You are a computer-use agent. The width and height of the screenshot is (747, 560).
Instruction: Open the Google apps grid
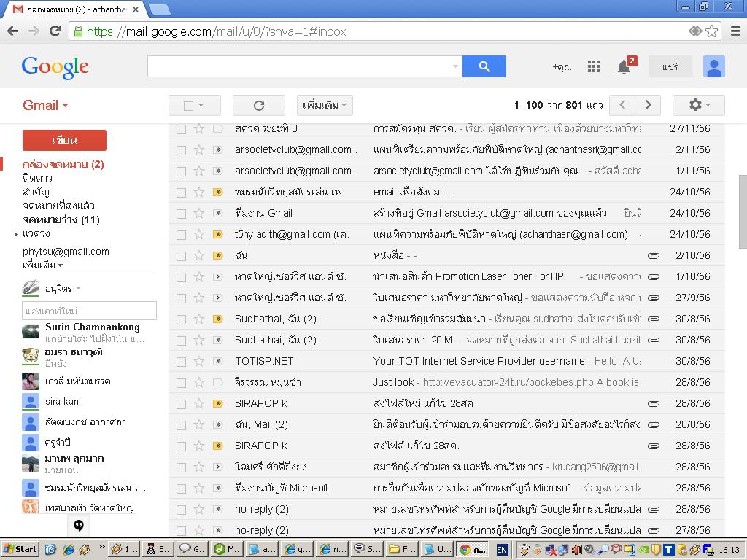[x=594, y=66]
